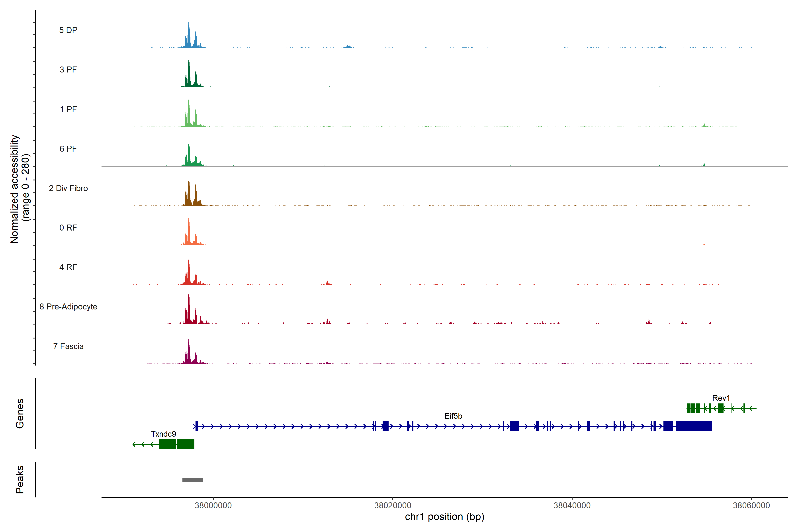This screenshot has height=532, width=798.
Task: Click the gray peak bar in Peaks track
Action: 193,480
